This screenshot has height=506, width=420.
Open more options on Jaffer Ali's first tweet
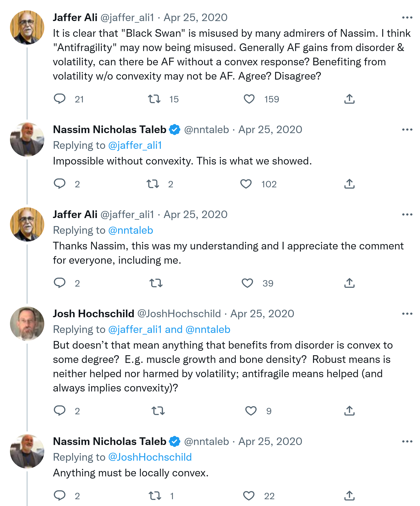tap(407, 18)
